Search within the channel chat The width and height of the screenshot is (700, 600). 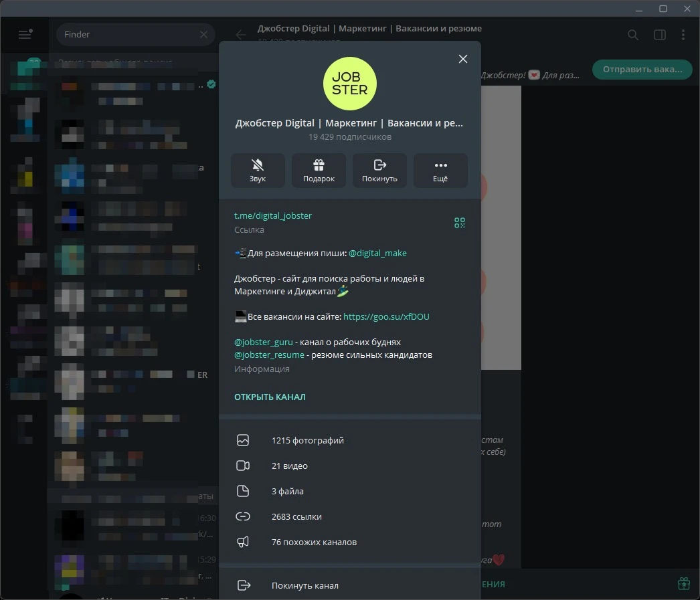[632, 35]
